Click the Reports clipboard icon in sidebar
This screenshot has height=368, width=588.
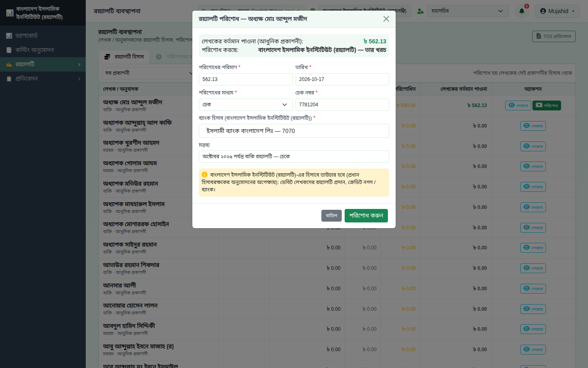9,79
